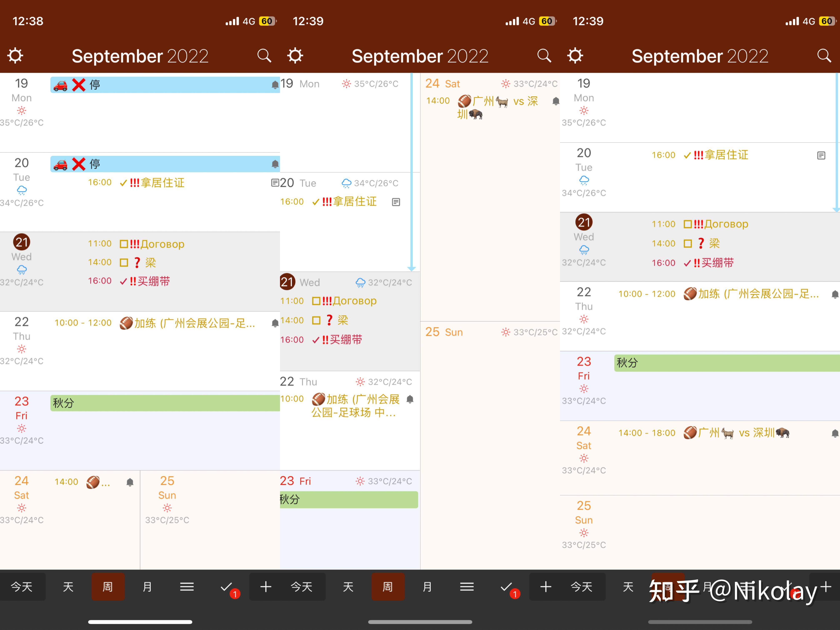This screenshot has width=840, height=630.
Task: Tap bell beside 广州 vs 深圳 in right screenshot
Action: coord(835,434)
